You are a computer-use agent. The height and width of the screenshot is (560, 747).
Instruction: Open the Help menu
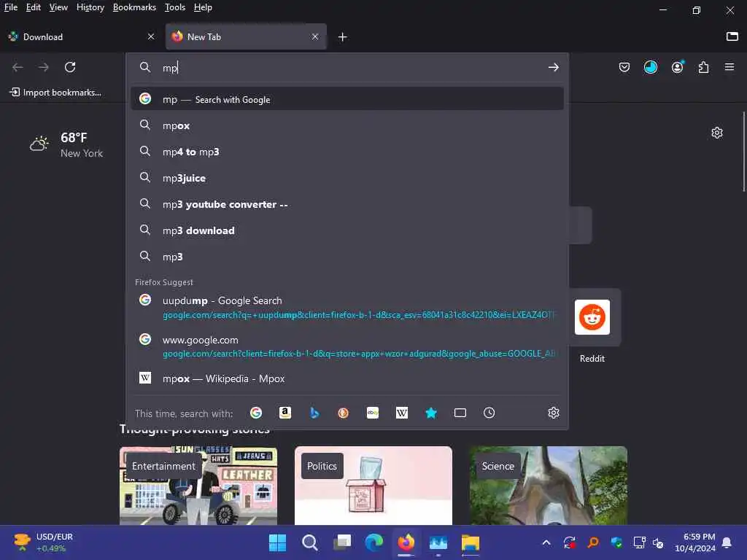[203, 7]
